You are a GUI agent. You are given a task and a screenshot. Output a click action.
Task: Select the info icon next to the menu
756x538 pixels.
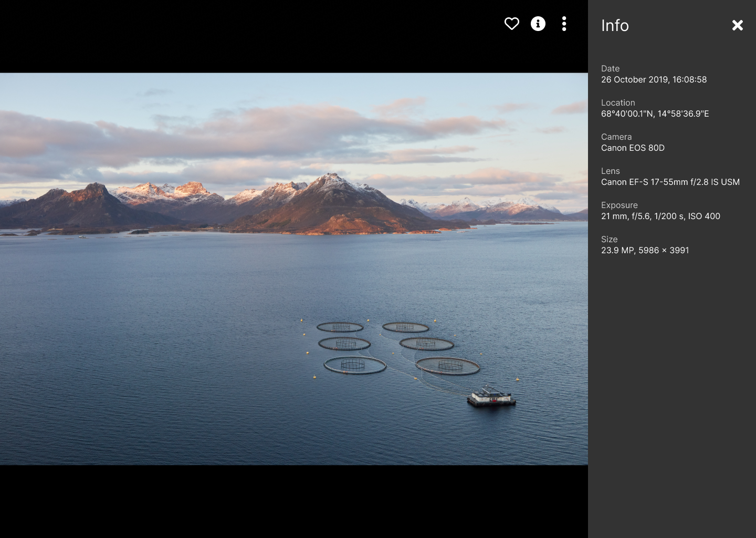[538, 24]
